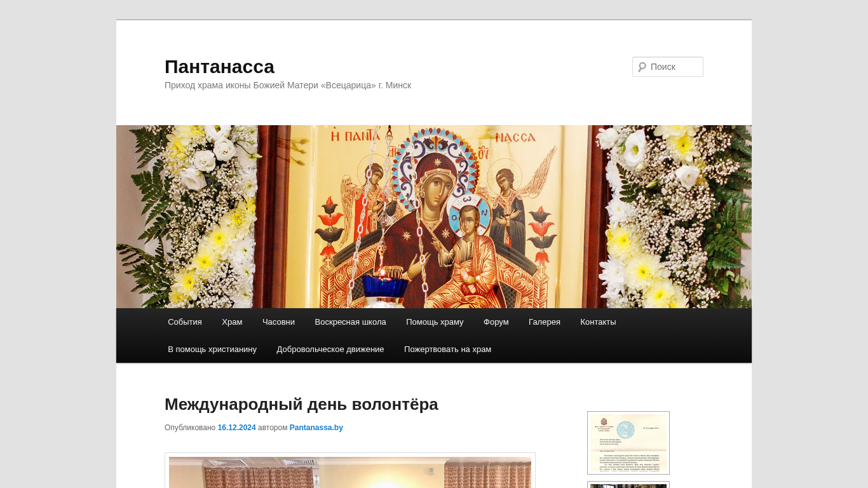Image resolution: width=868 pixels, height=488 pixels.
Task: Select Воскресная школа in the menu
Action: pyautogui.click(x=350, y=322)
